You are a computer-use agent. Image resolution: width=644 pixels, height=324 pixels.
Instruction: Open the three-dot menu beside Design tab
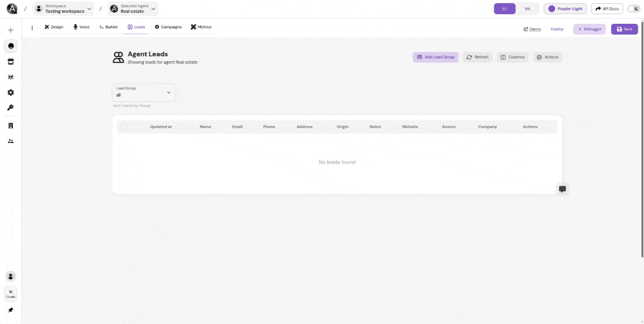coord(32,28)
